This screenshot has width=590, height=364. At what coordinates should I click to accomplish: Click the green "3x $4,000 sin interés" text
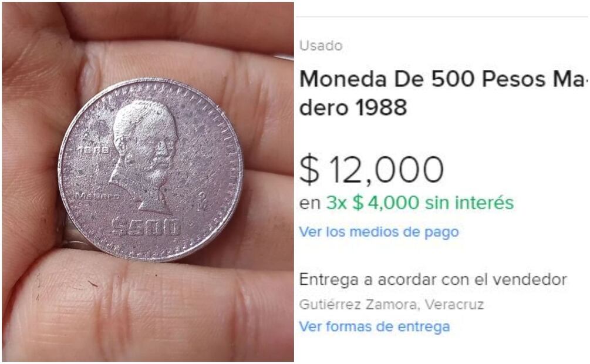420,203
